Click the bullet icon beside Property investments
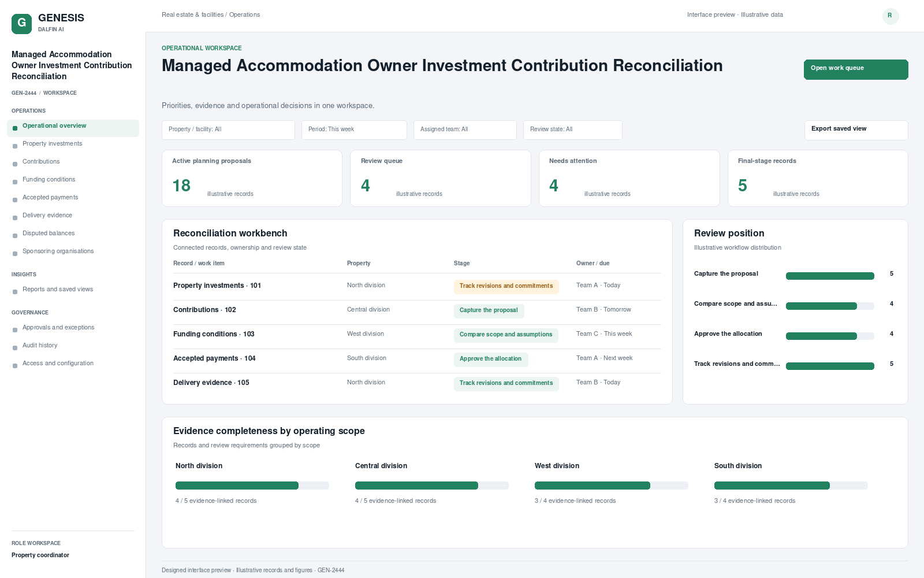This screenshot has height=578, width=924. (x=15, y=146)
